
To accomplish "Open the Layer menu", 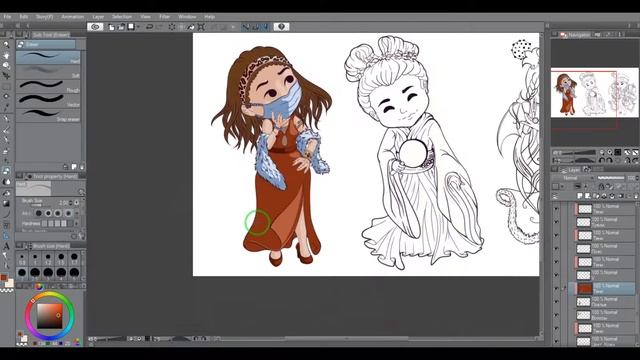I will click(x=98, y=17).
